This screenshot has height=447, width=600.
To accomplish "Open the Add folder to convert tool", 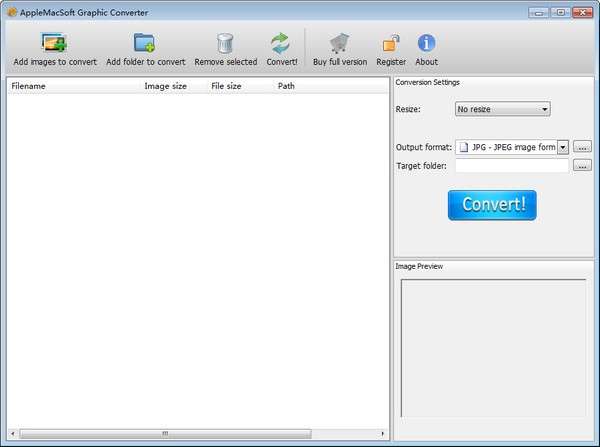I will [x=145, y=43].
